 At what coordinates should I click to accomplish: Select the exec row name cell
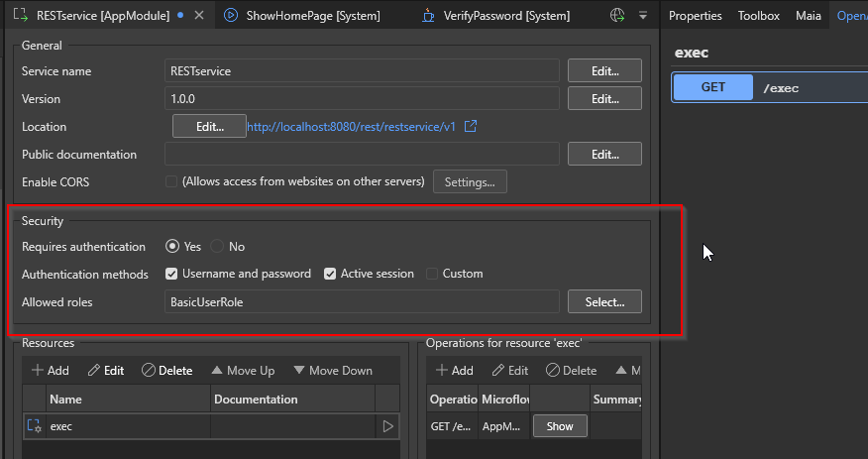pyautogui.click(x=128, y=426)
